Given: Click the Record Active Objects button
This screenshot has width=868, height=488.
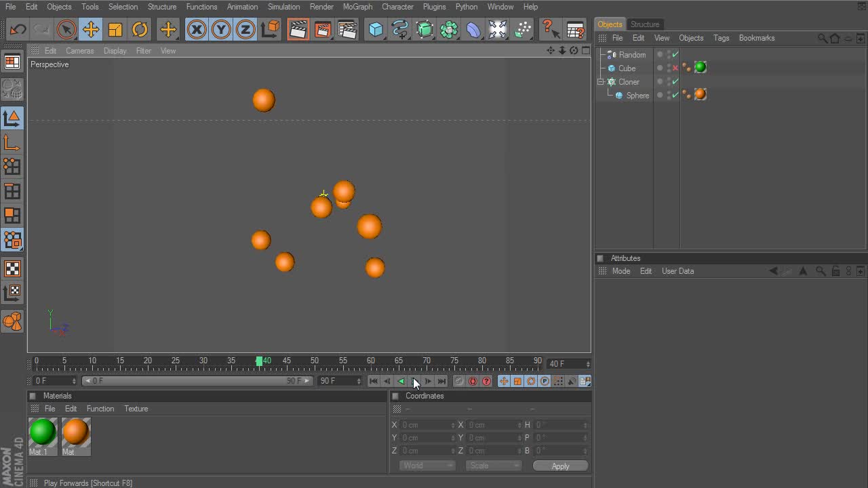Looking at the screenshot, I should click(x=459, y=381).
